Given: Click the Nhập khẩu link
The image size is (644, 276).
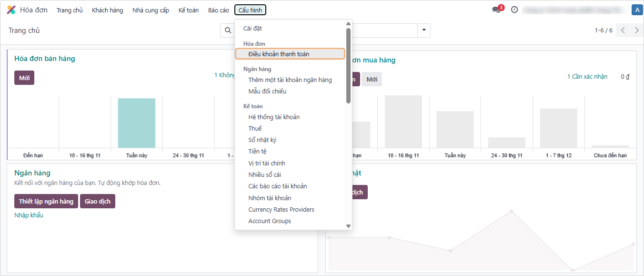Looking at the screenshot, I should (x=29, y=215).
